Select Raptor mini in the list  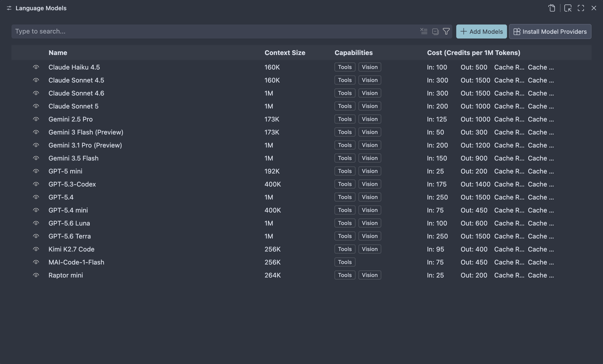(65, 275)
